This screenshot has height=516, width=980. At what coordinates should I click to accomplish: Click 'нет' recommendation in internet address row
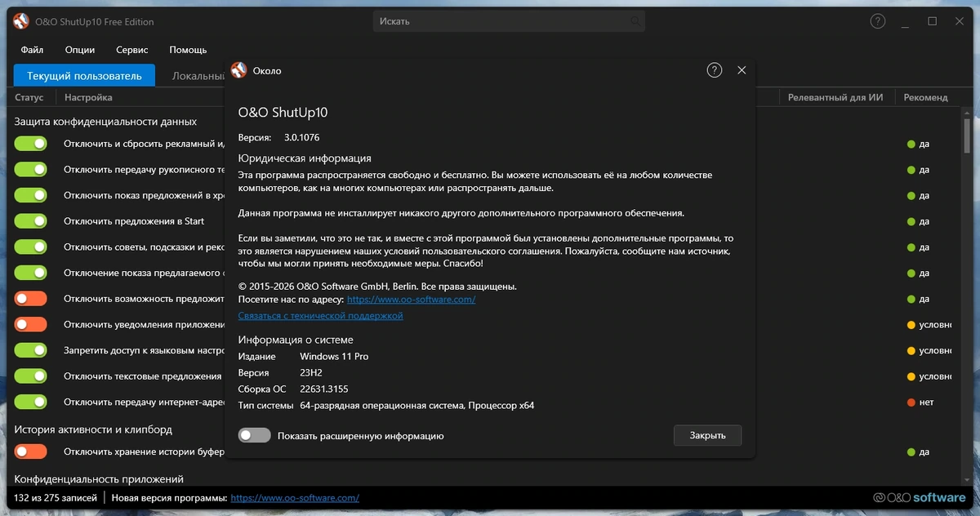point(925,403)
